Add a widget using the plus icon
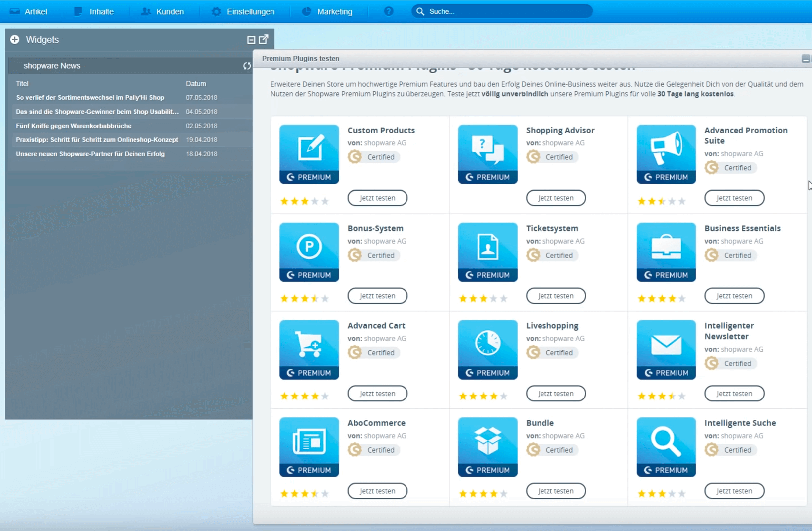 [x=14, y=39]
